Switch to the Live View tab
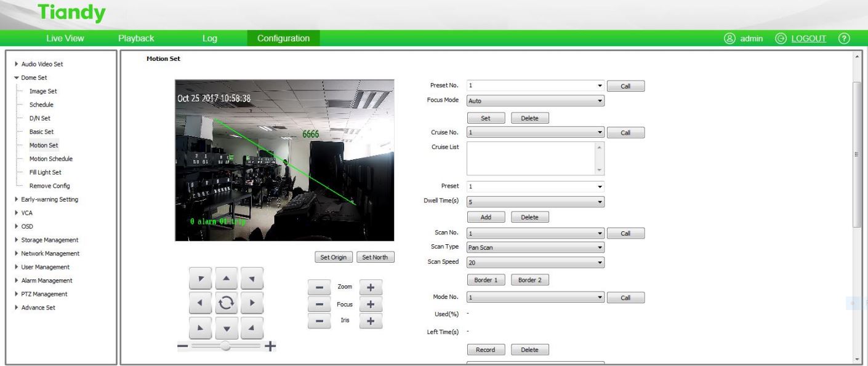This screenshot has width=868, height=366. click(x=65, y=39)
